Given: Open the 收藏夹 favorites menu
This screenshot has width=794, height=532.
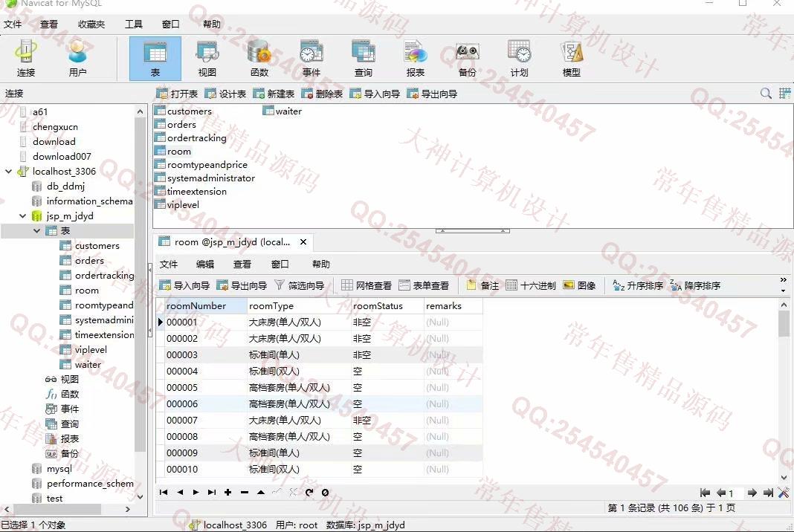Looking at the screenshot, I should click(91, 24).
